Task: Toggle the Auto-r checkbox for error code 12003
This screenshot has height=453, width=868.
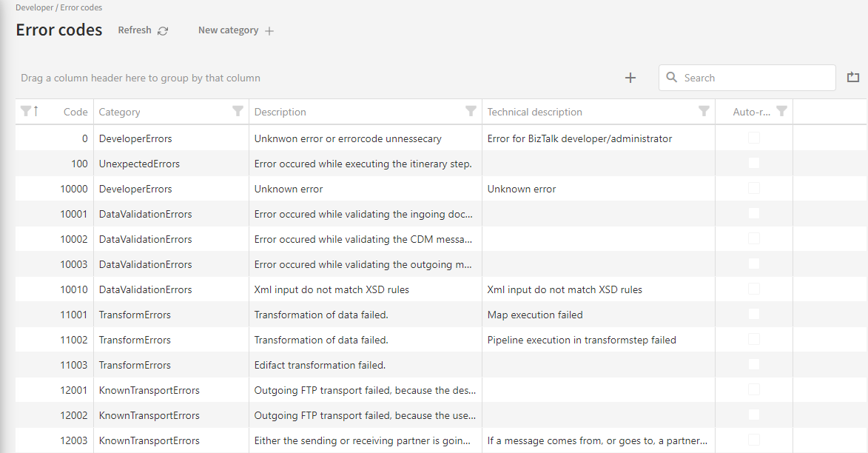Action: coord(753,440)
